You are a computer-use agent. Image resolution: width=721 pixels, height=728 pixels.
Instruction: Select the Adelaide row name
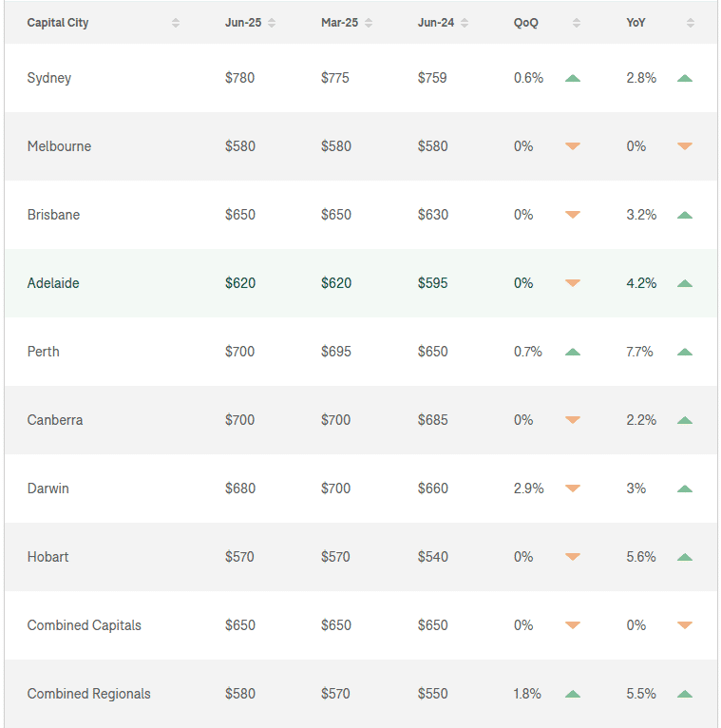[x=53, y=283]
